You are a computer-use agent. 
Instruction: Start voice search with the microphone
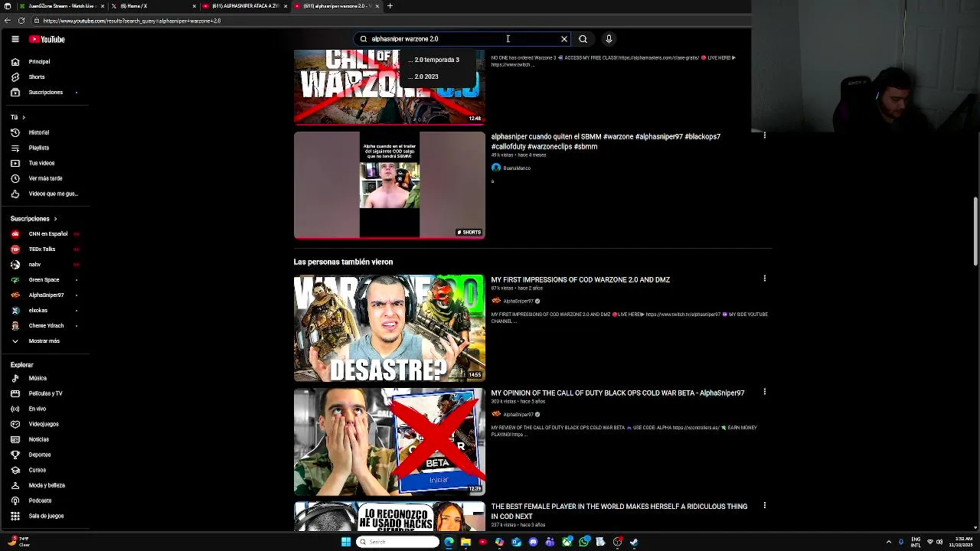[609, 39]
